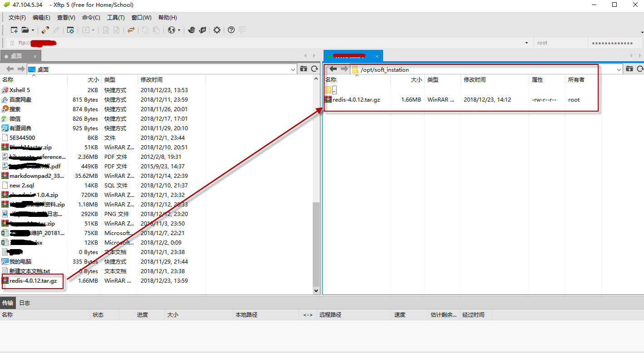Image resolution: width=644 pixels, height=353 pixels.
Task: Click the greyed Disconnect plug icon
Action: 56,30
